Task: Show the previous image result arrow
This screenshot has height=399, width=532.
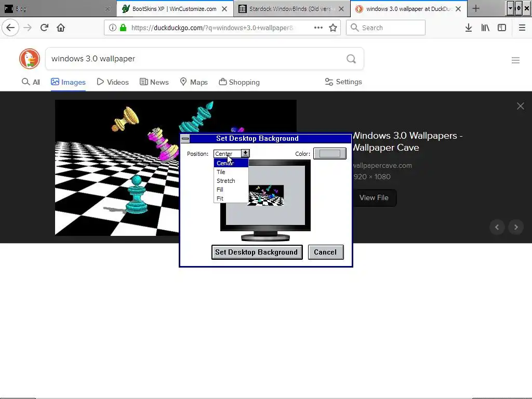Action: point(497,227)
